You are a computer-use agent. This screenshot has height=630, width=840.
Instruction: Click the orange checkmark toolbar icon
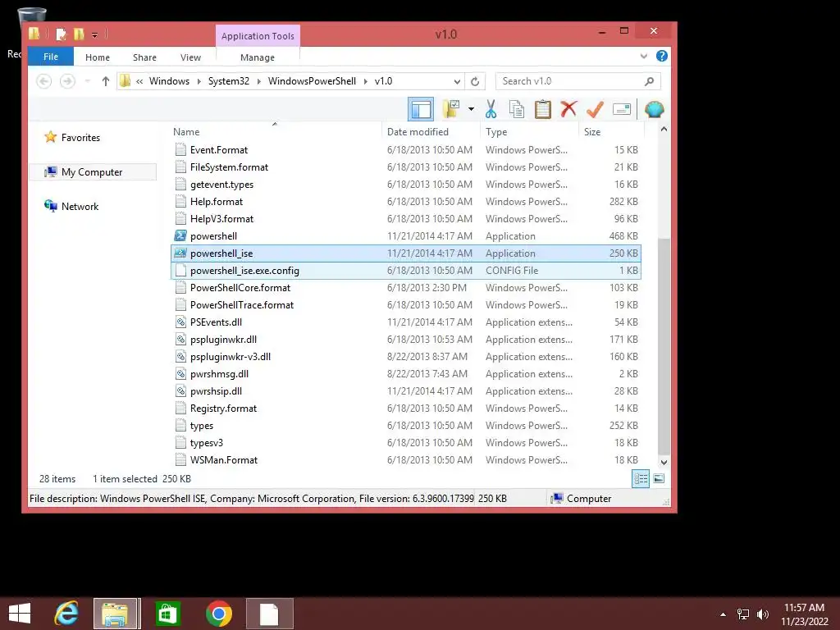(595, 109)
